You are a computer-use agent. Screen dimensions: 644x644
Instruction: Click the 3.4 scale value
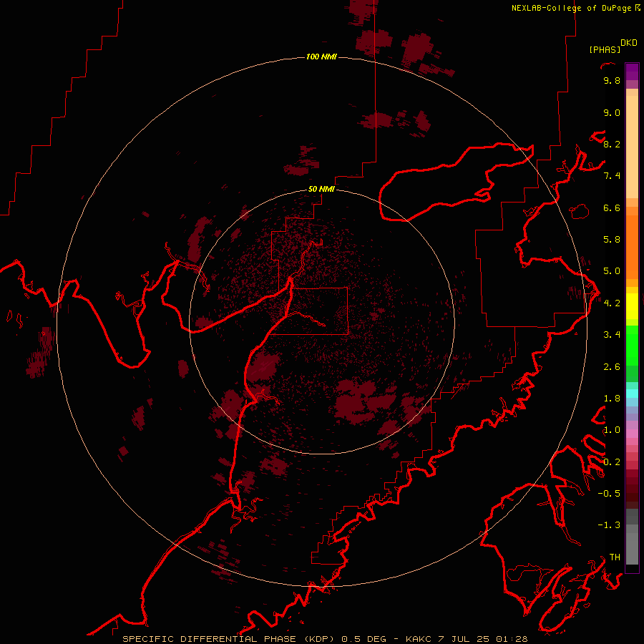pos(612,335)
